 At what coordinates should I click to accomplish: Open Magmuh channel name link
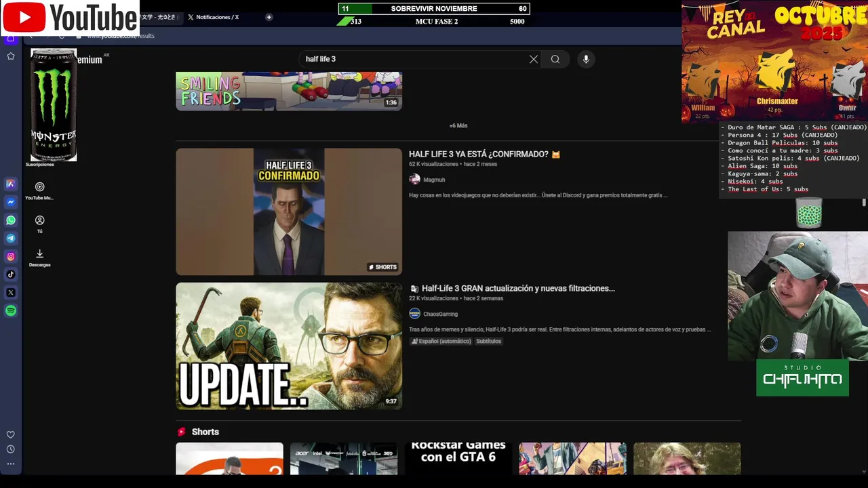434,180
